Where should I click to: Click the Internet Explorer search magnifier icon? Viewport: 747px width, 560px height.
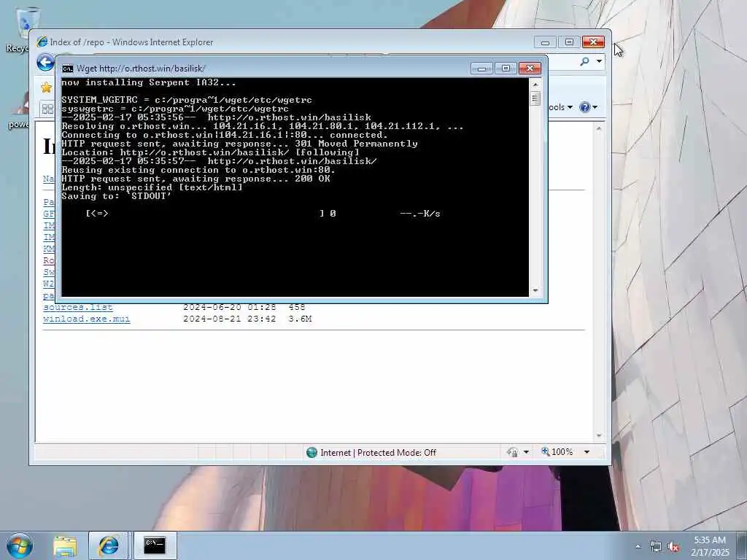(x=585, y=61)
